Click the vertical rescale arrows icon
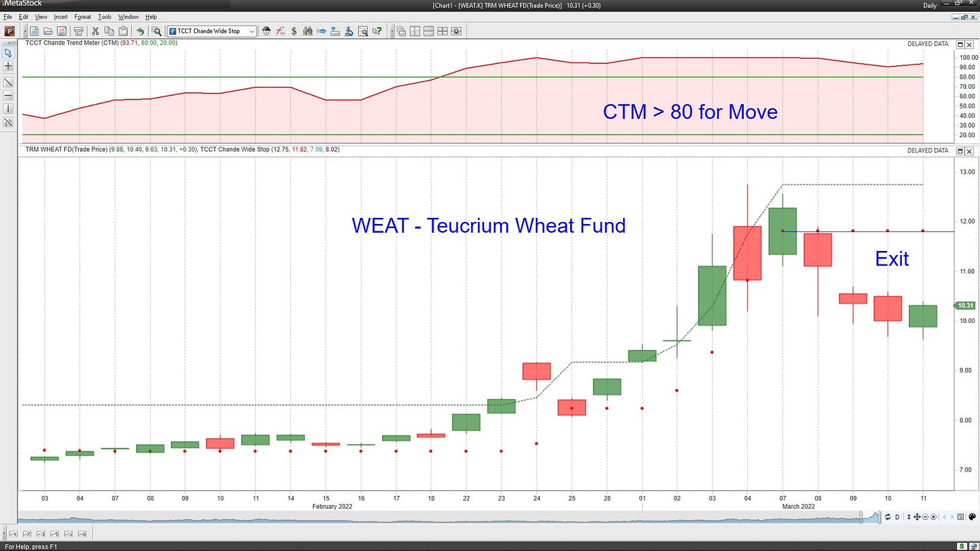 [909, 517]
